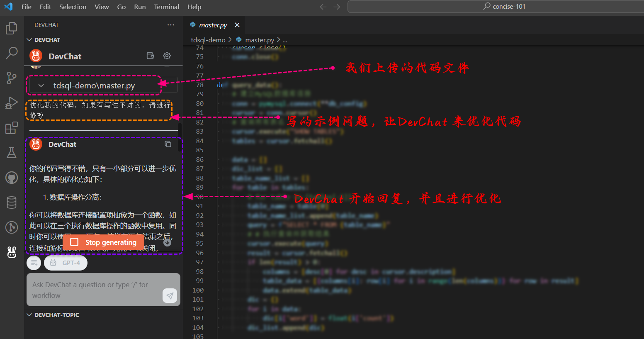Open the Run and Debug view
The height and width of the screenshot is (339, 644).
pyautogui.click(x=11, y=102)
